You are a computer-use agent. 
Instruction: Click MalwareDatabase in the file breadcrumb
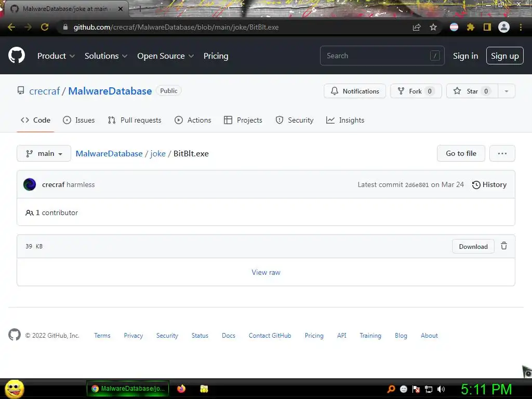pos(109,153)
